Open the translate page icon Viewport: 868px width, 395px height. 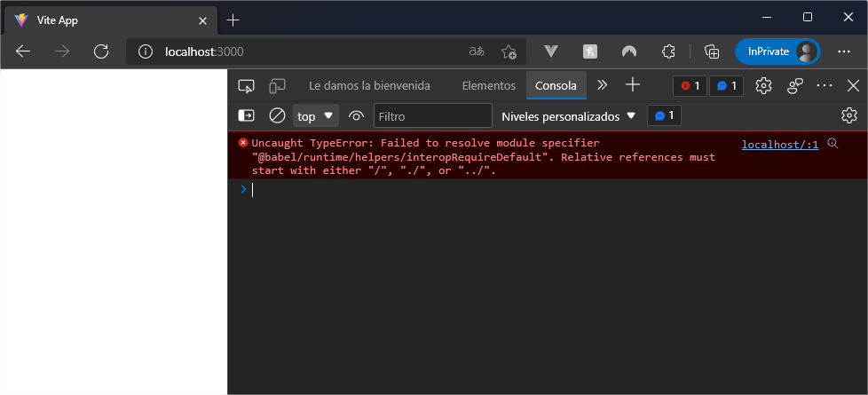coord(477,51)
